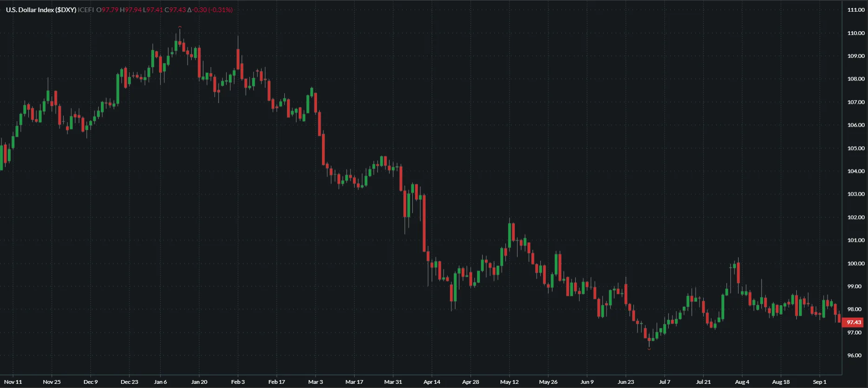Click the Mar 3 date axis label
Image resolution: width=868 pixels, height=388 pixels.
(316, 382)
